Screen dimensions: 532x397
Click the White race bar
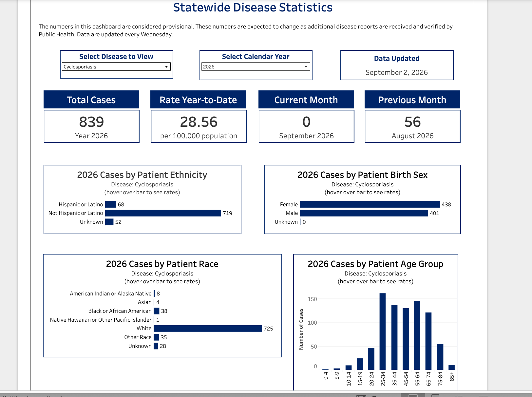pos(208,328)
